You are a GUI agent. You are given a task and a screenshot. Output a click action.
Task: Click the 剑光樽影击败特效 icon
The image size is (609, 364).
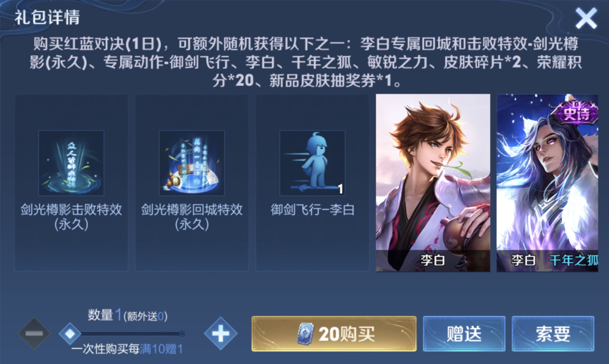71,163
